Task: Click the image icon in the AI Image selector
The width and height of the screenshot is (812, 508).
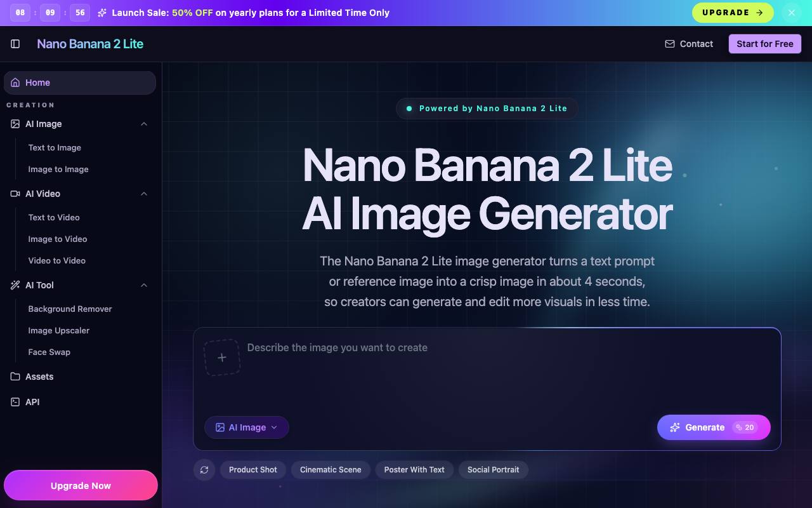Action: tap(220, 427)
